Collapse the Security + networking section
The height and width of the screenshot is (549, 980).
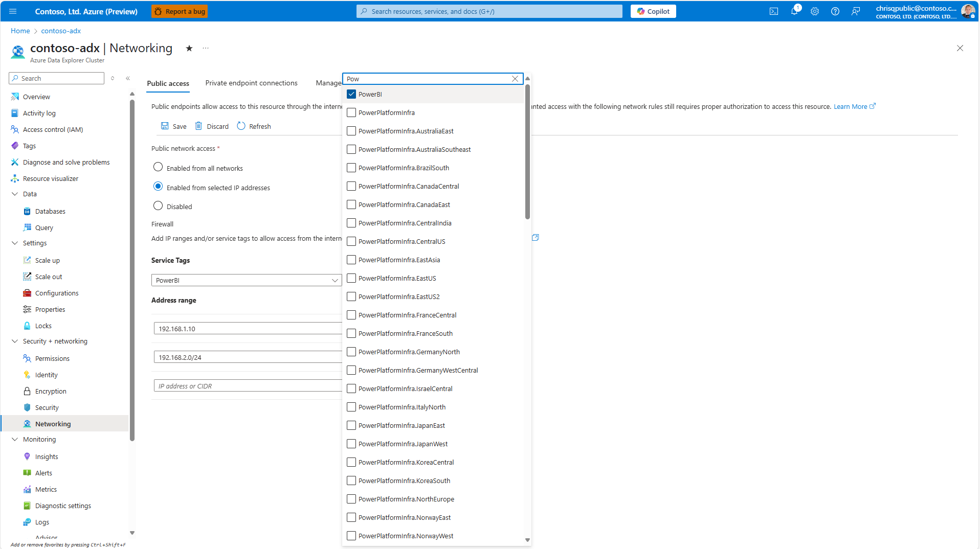(14, 341)
